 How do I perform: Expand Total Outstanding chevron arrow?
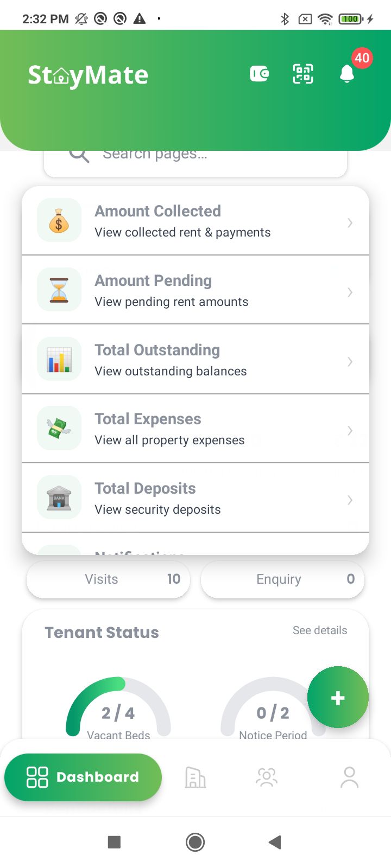[x=350, y=362]
